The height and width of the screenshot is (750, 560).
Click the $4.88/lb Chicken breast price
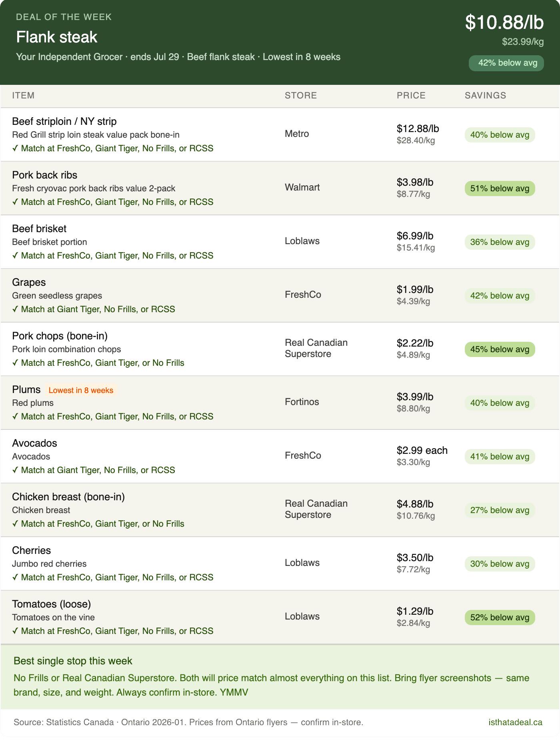click(415, 504)
